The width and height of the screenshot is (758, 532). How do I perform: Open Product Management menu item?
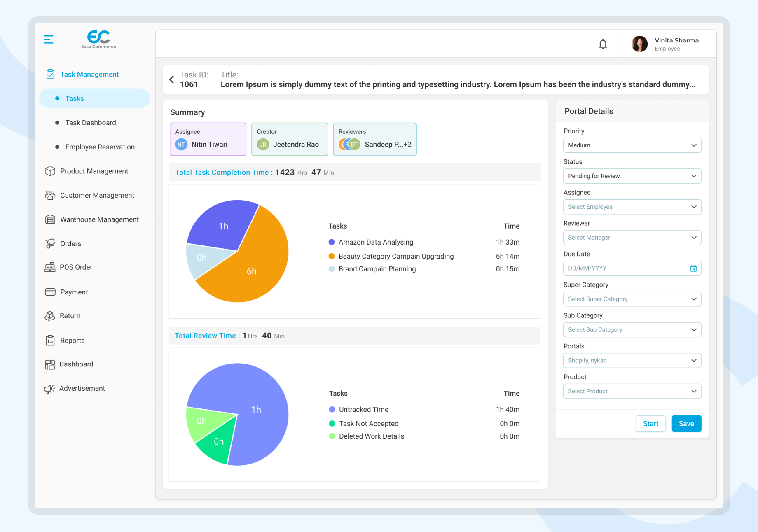point(94,171)
